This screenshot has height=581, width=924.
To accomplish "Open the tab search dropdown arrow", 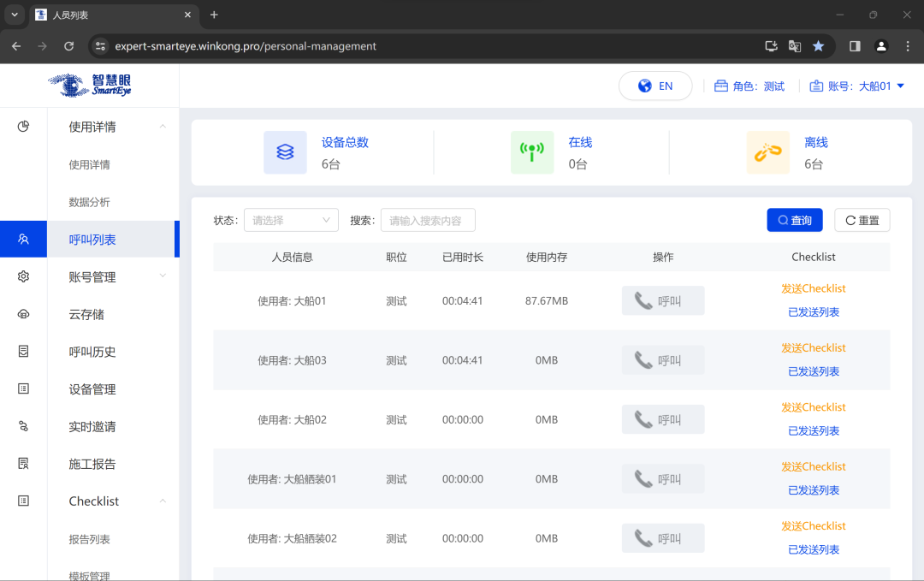I will pyautogui.click(x=15, y=15).
